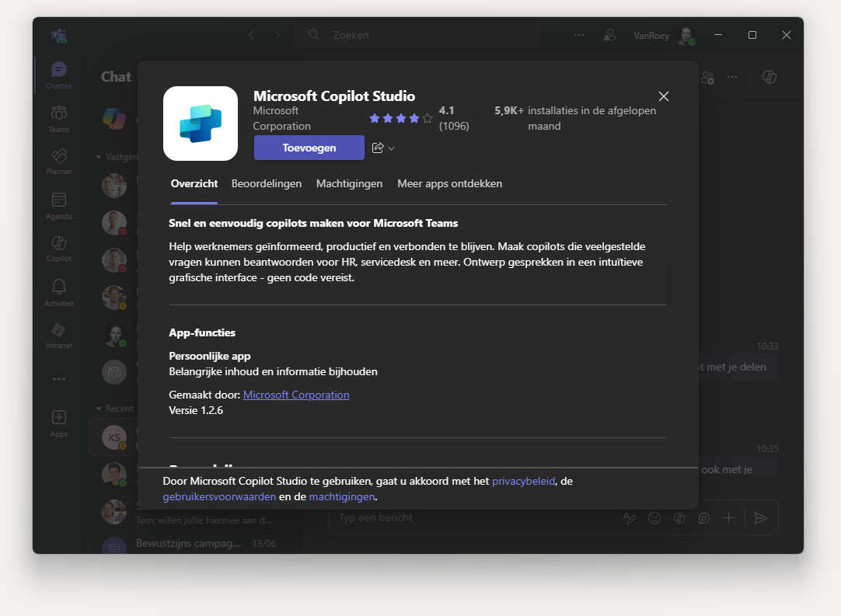841x616 pixels.
Task: Open the Bewustzijns campag... chat
Action: point(196,542)
